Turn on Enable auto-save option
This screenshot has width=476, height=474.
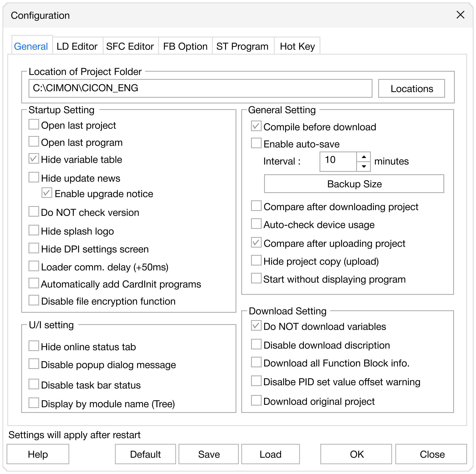(256, 143)
